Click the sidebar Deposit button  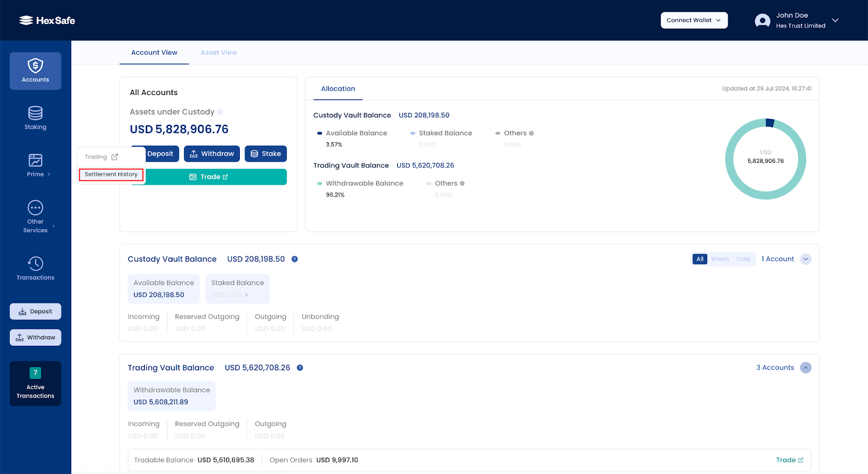click(35, 312)
